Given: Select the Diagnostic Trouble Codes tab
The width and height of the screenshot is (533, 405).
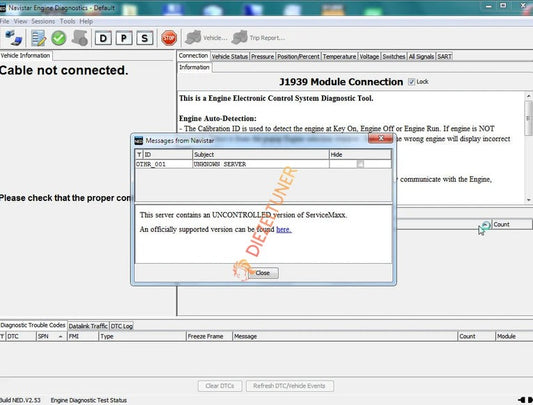Looking at the screenshot, I should (33, 325).
